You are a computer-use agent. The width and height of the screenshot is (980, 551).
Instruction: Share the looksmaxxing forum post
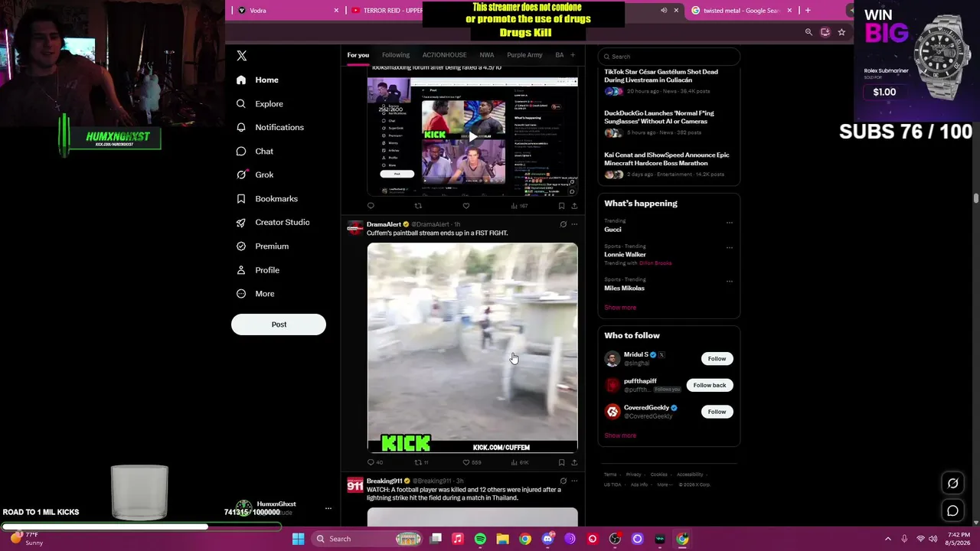click(574, 205)
